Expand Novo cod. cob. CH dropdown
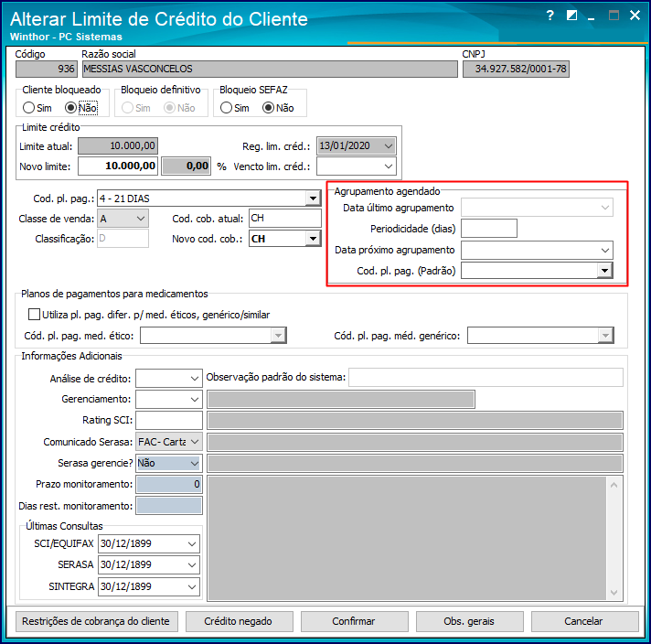Screen dimensions: 651x644 313,239
